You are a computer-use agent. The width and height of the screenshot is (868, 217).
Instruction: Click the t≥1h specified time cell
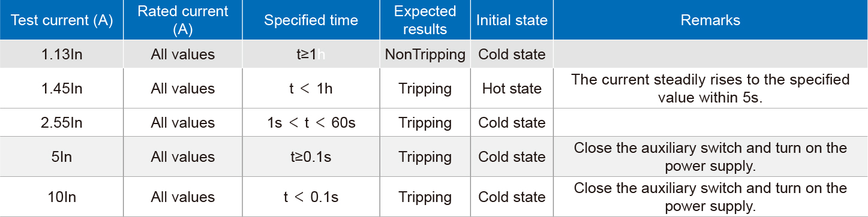pos(311,55)
